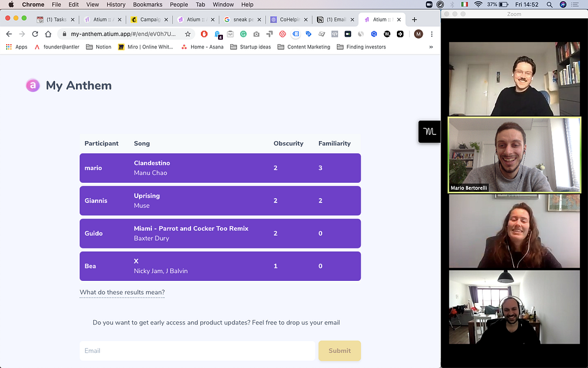Open the Italian flag input source menu
Screen dimensions: 588x368
pos(465,4)
